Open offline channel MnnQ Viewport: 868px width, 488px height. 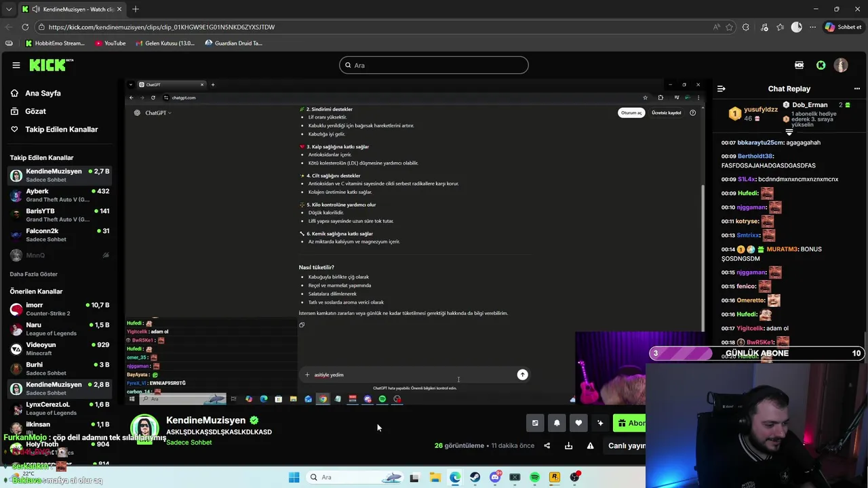[60, 256]
